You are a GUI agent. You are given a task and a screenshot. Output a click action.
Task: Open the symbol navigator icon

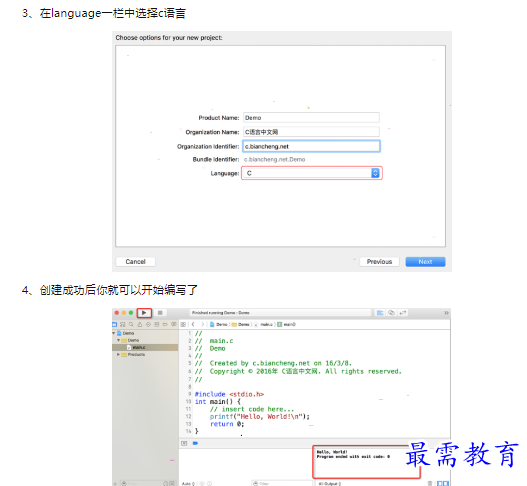[x=123, y=324]
